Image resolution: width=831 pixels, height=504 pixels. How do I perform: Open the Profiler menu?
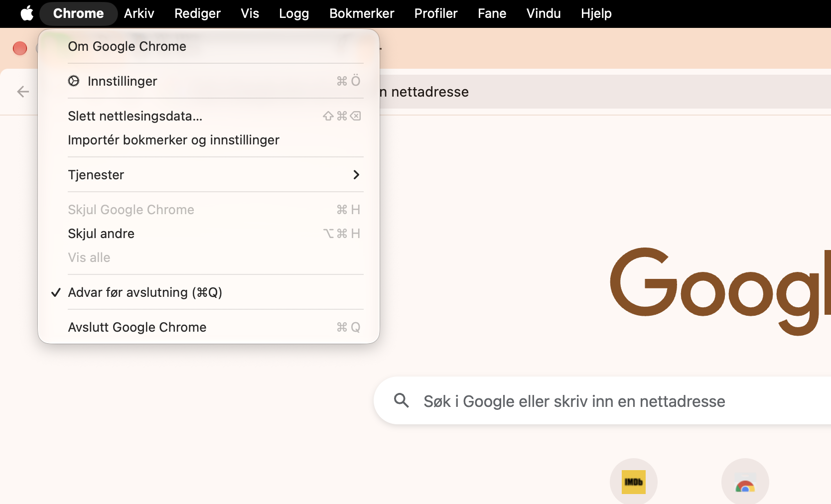pos(436,13)
